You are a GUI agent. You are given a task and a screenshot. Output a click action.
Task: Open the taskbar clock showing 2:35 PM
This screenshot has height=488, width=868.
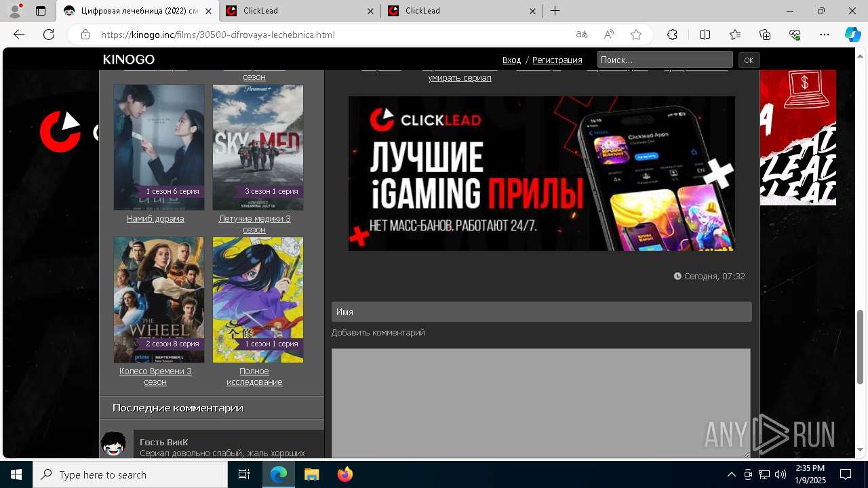[810, 474]
